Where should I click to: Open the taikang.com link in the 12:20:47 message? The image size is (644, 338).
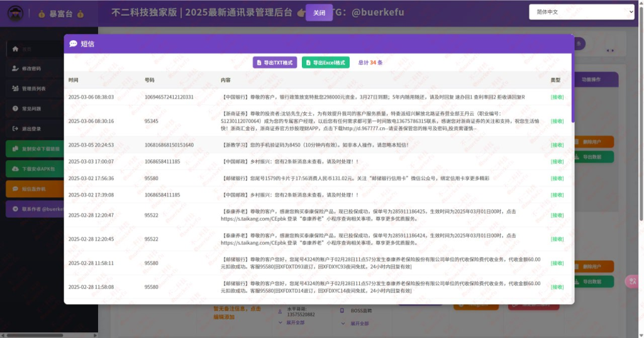(x=253, y=219)
